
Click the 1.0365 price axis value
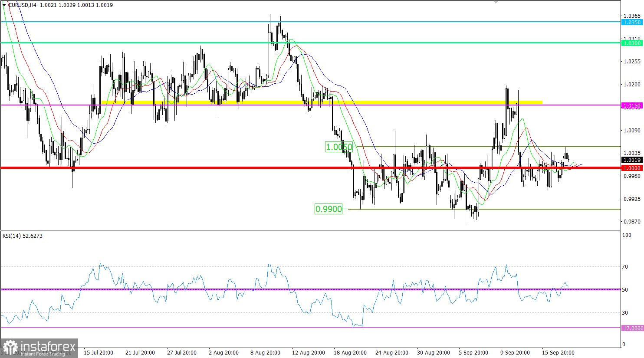coord(631,16)
